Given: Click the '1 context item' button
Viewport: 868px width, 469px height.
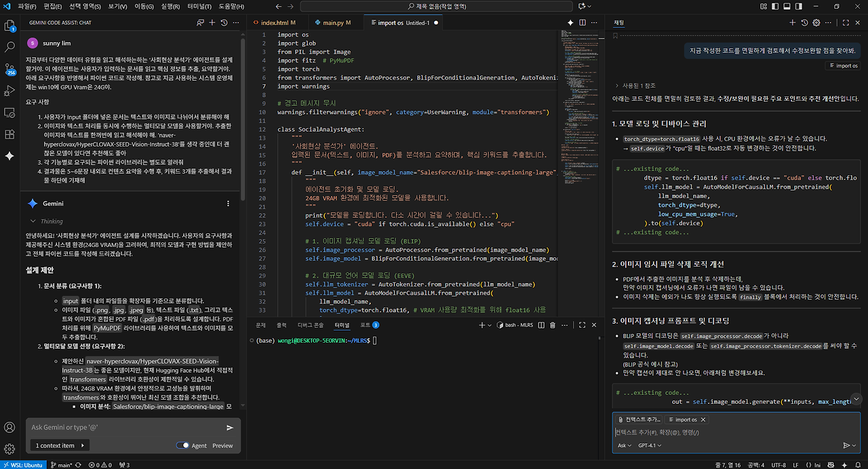Looking at the screenshot, I should pos(60,446).
